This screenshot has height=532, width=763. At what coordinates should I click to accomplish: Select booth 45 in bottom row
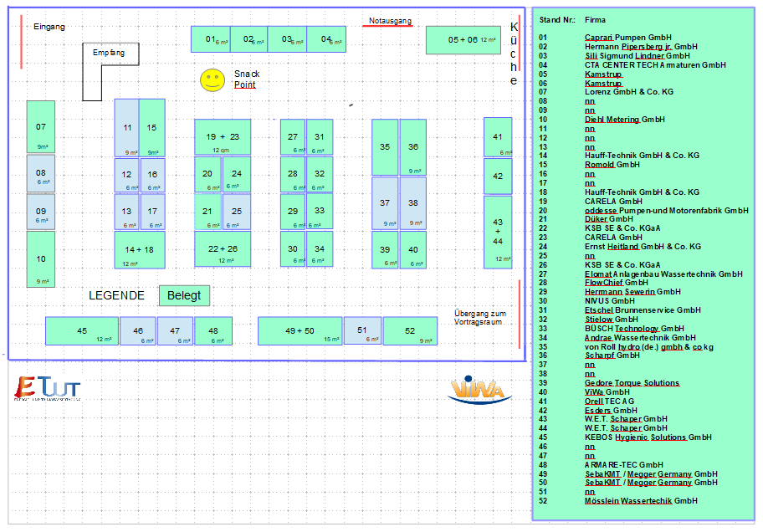[x=82, y=331]
